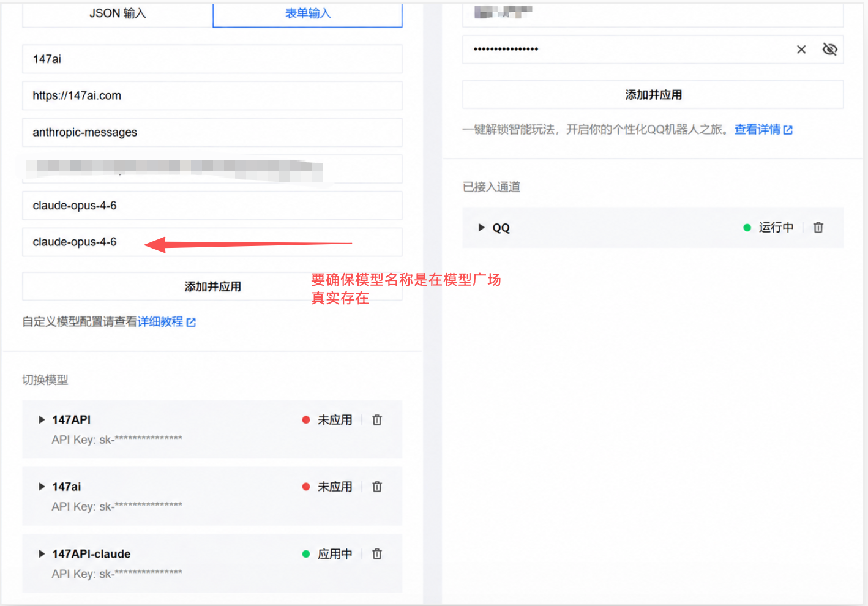Click the right 添加并应用 button under the password
Image resolution: width=868 pixels, height=606 pixels.
(653, 95)
